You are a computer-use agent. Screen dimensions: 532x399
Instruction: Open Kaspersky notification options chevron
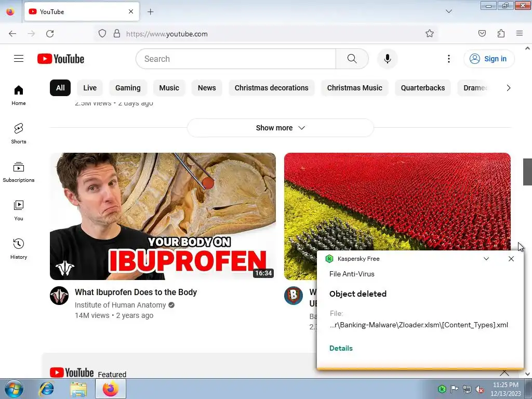point(486,259)
